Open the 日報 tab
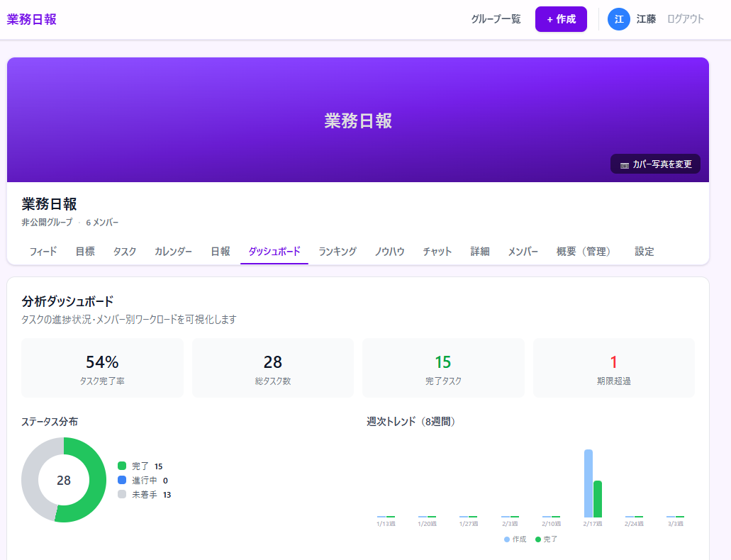The height and width of the screenshot is (560, 731). pyautogui.click(x=220, y=251)
